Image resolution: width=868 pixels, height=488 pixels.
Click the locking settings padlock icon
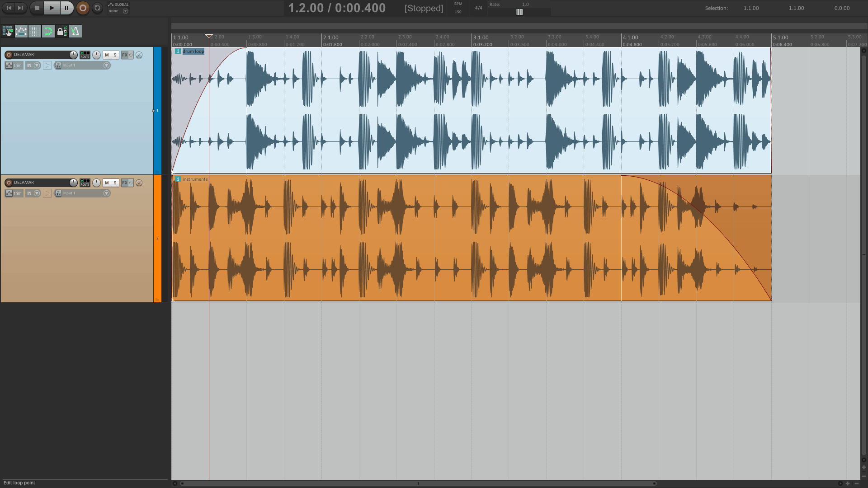(61, 31)
